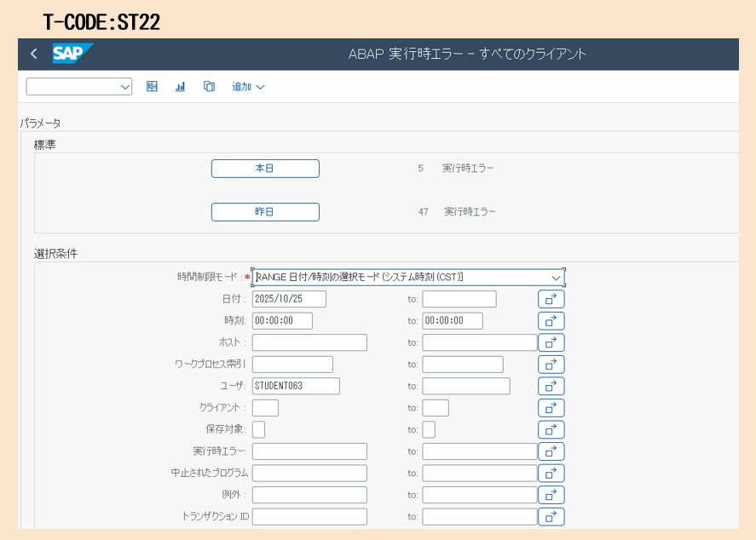Viewport: 756px width, 540px height.
Task: Open multiple selection for トランザクション ID row
Action: point(551,516)
